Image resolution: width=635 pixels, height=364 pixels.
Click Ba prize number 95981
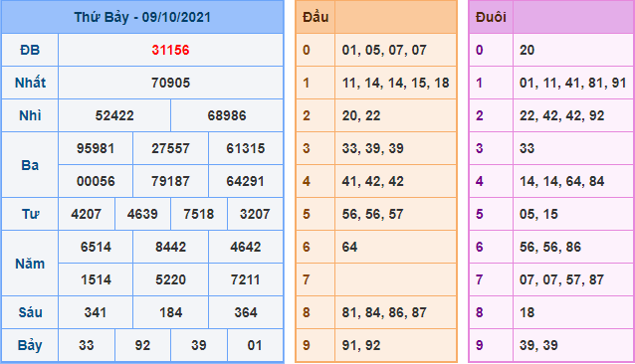96,148
